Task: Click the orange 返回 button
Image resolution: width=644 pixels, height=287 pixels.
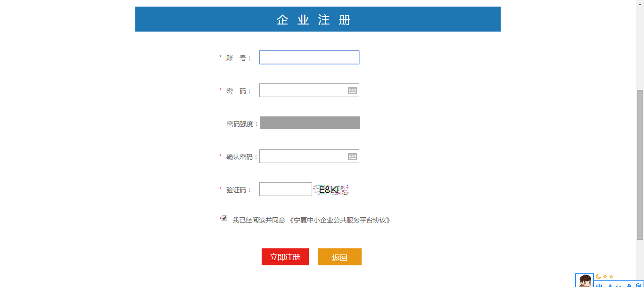Action: 340,257
